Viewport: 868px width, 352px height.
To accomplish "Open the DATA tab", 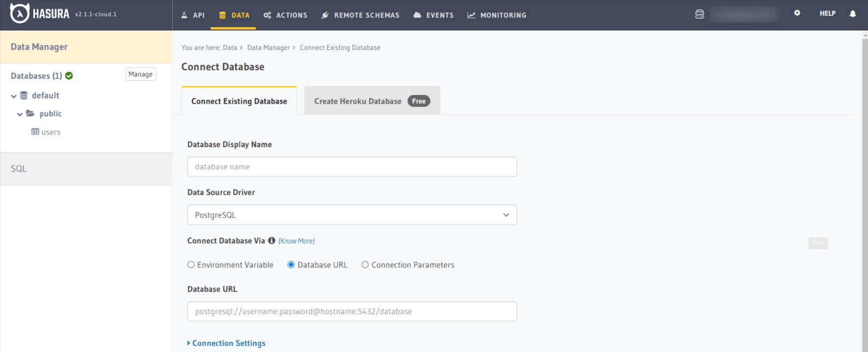I will click(x=234, y=15).
